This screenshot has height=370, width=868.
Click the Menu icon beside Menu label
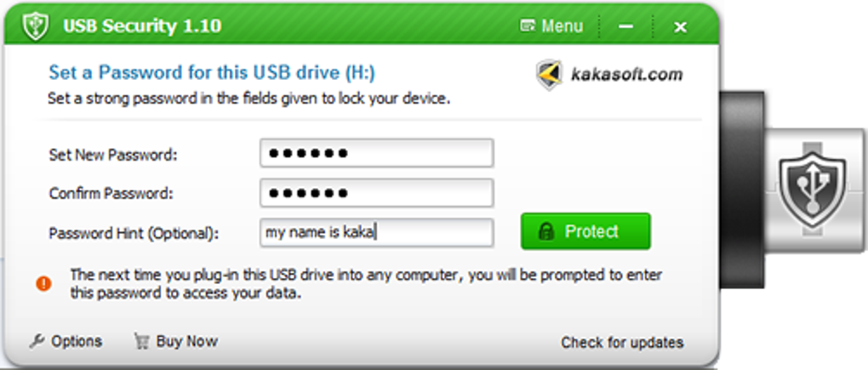(x=528, y=26)
